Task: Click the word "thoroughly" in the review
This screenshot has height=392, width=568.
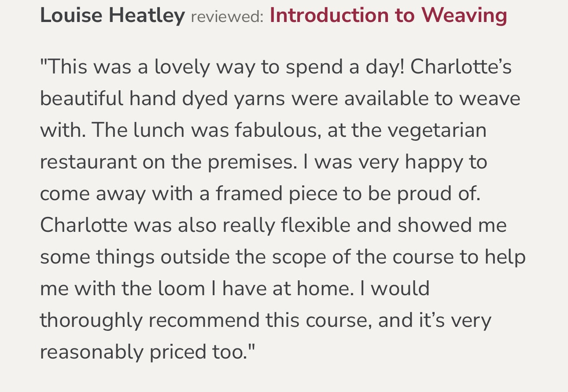Action: coord(91,321)
